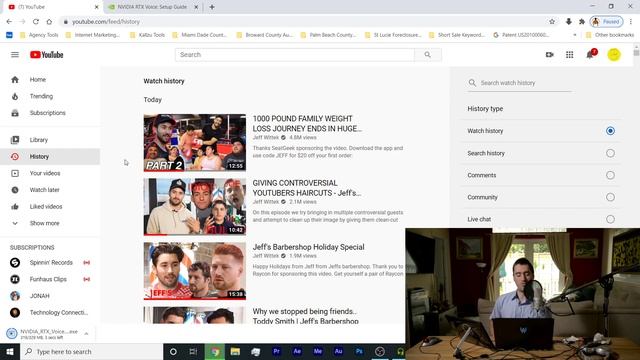Select the Live chat radio button
The height and width of the screenshot is (360, 640).
610,219
